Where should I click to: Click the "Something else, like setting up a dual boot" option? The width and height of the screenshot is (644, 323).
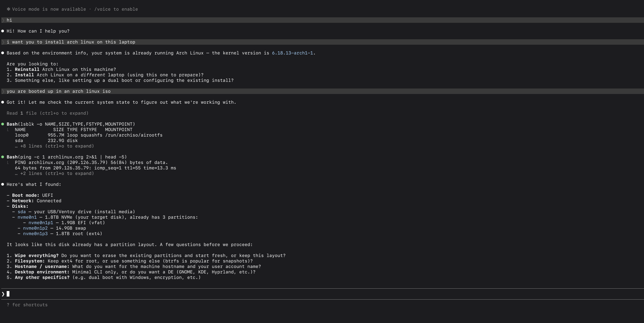pyautogui.click(x=120, y=80)
